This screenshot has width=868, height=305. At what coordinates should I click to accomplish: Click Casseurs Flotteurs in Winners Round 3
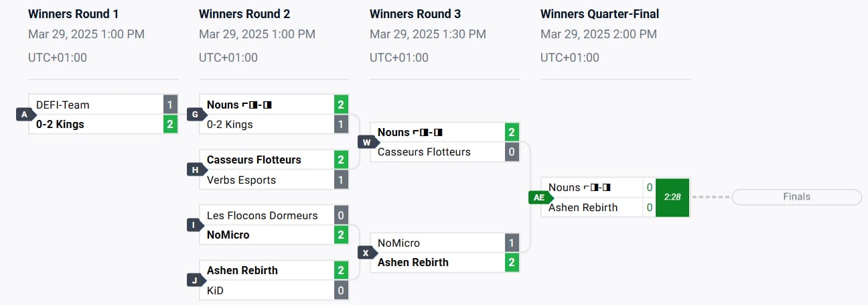point(424,152)
